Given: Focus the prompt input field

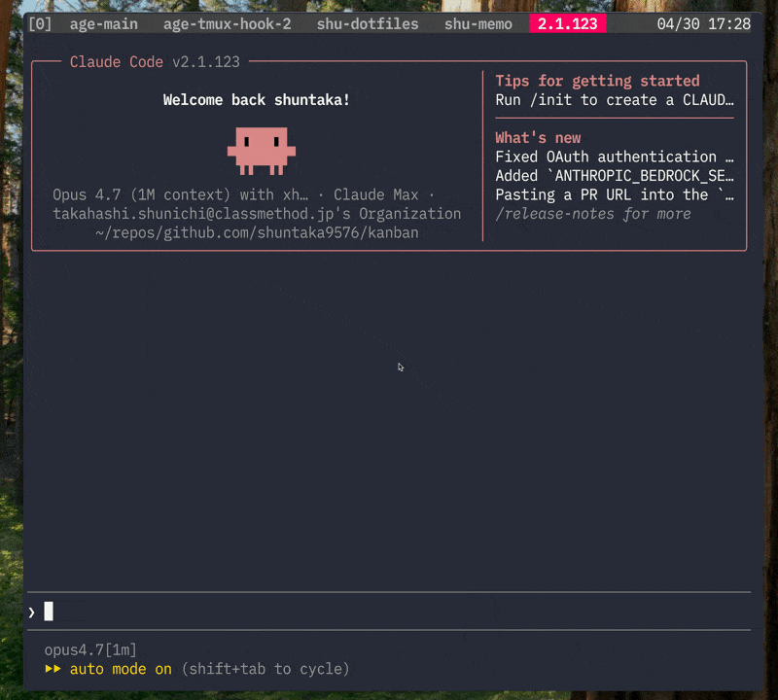Looking at the screenshot, I should pos(389,612).
